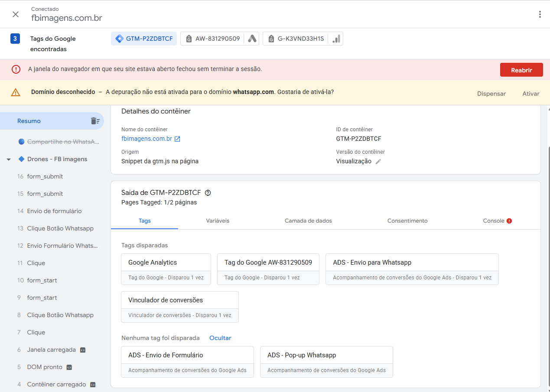Open the three-dot options menu

click(540, 14)
